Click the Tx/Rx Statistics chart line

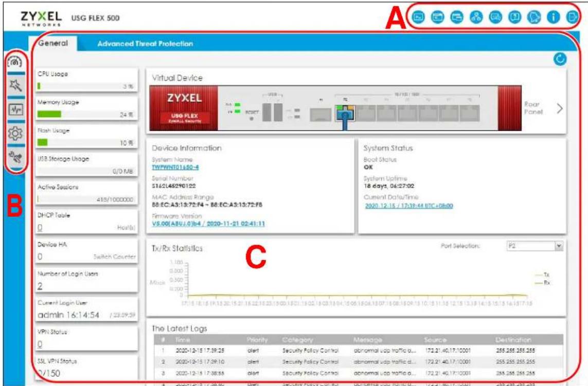[x=358, y=296]
